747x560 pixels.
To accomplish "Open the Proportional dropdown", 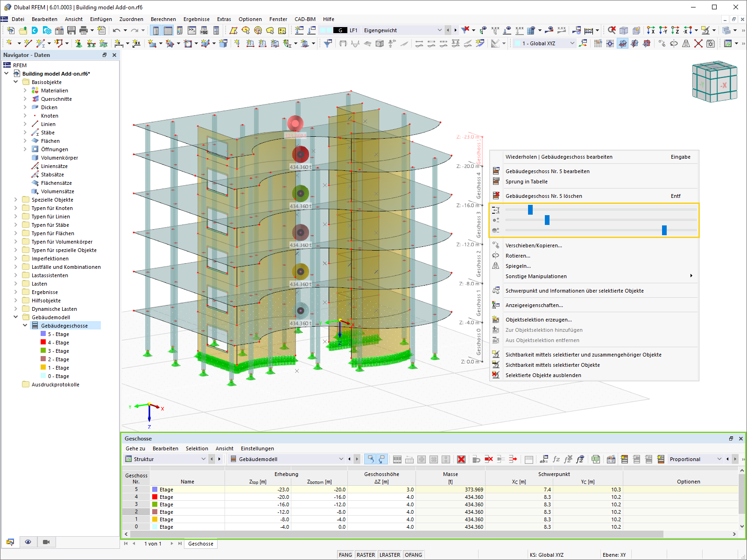I will click(719, 459).
